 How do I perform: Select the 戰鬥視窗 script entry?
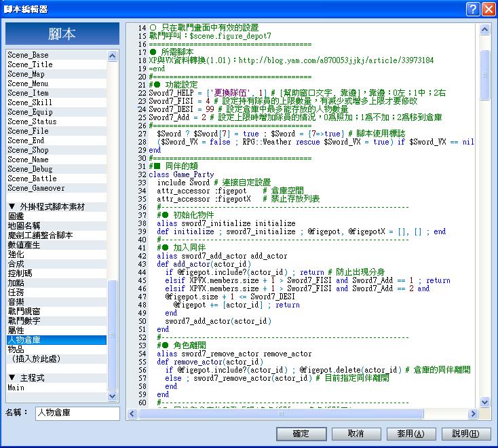pos(56,312)
